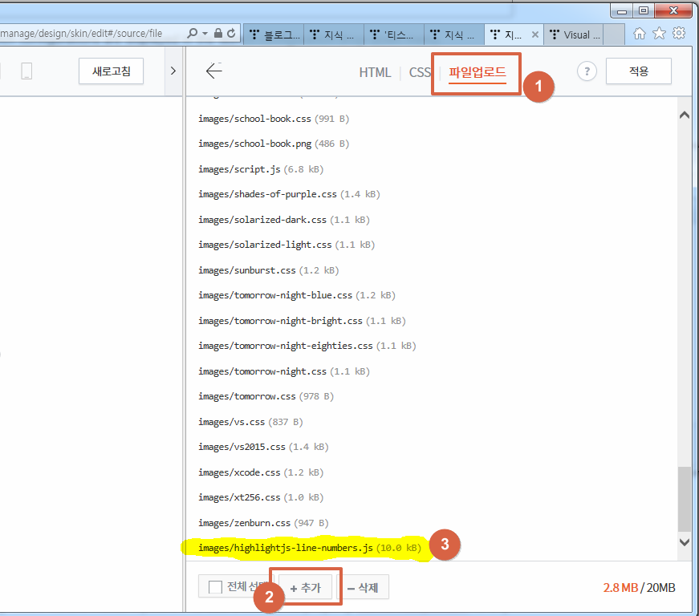Click the mobile preview device icon
The width and height of the screenshot is (699, 616).
tap(26, 71)
